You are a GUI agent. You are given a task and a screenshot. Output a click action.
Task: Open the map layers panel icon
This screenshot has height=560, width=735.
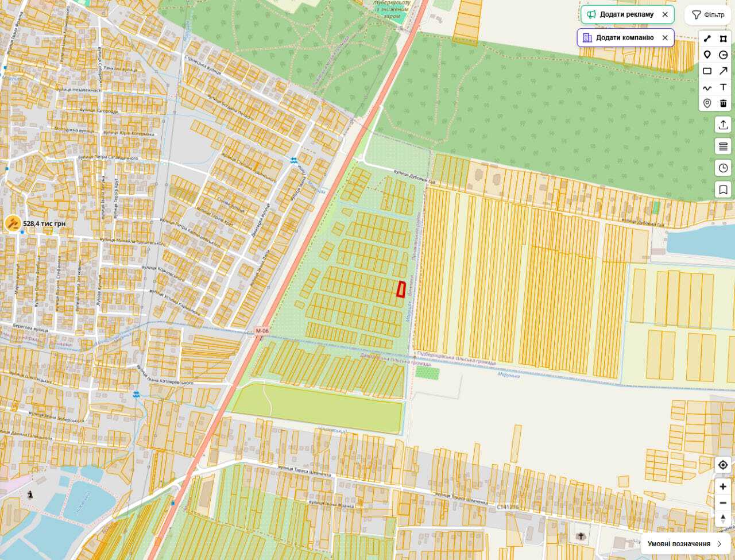point(723,146)
